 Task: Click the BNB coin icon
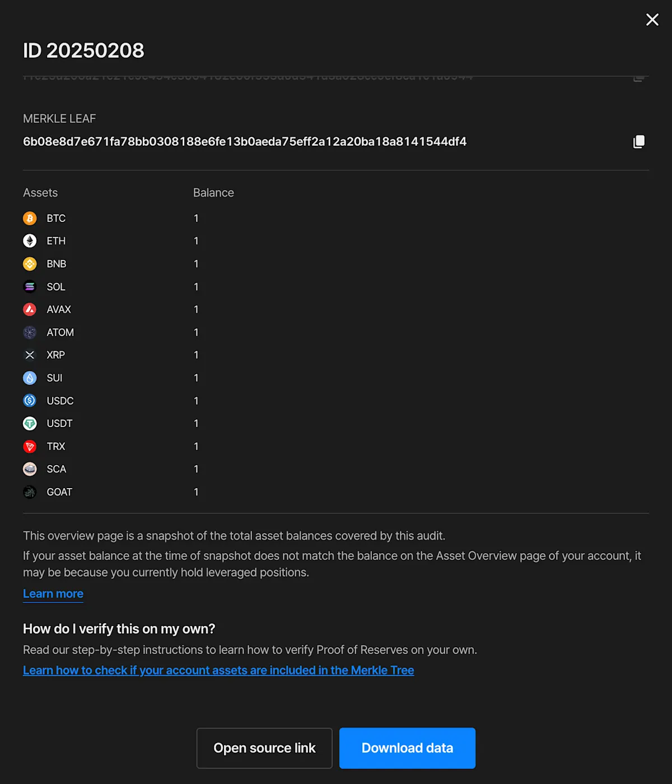point(30,264)
